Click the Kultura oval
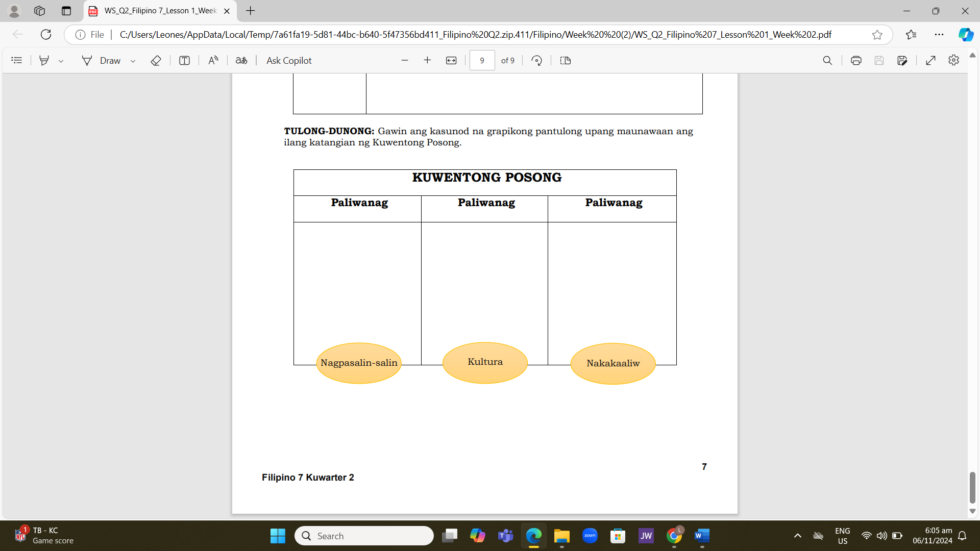The image size is (980, 551). 485,362
